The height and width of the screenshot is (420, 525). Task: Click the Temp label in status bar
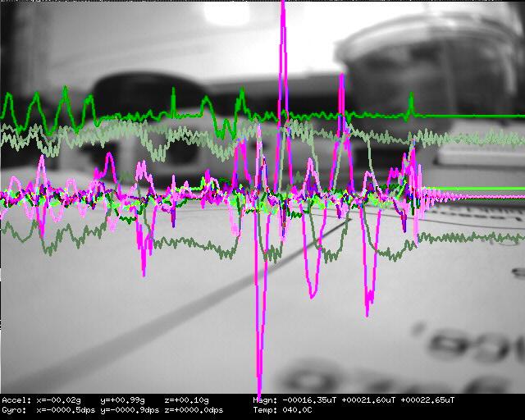(266, 409)
